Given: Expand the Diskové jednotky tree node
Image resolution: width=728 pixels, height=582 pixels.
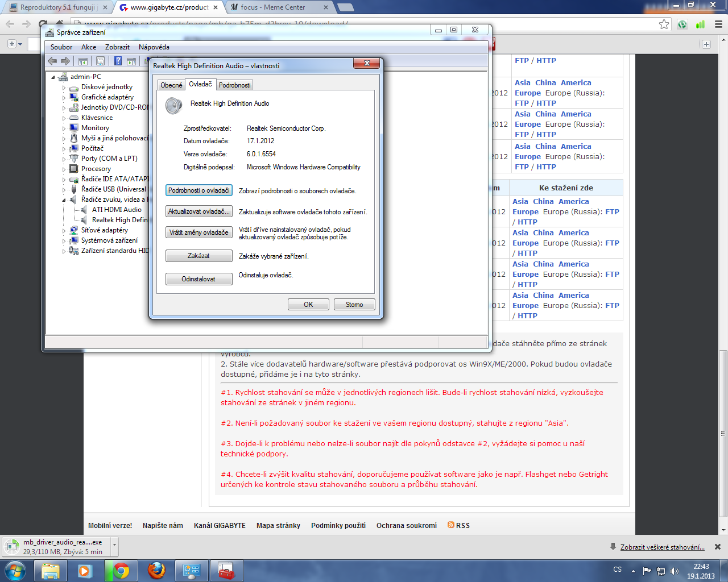Looking at the screenshot, I should coord(64,88).
